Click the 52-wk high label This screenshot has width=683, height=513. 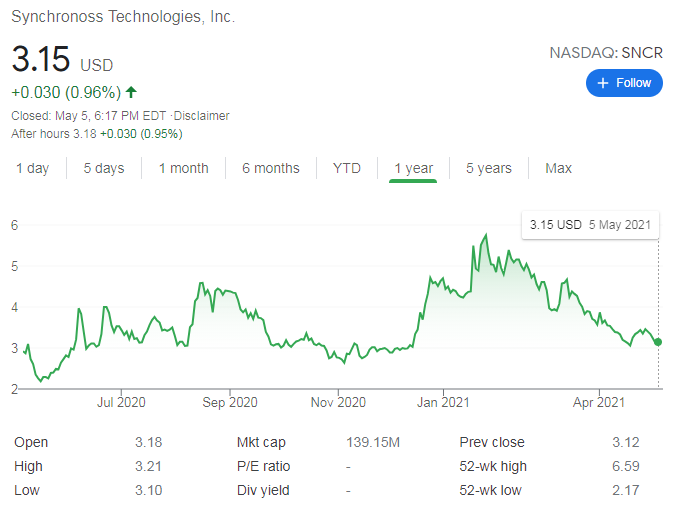(x=493, y=466)
